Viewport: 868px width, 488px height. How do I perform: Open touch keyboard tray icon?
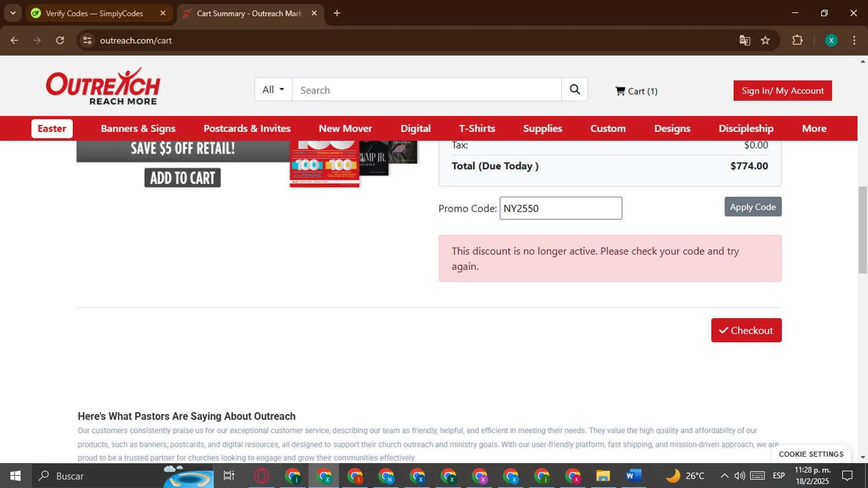click(757, 476)
